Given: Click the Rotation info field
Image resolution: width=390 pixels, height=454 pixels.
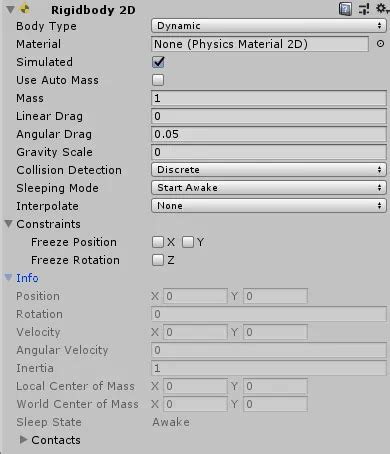Looking at the screenshot, I should coord(269,314).
